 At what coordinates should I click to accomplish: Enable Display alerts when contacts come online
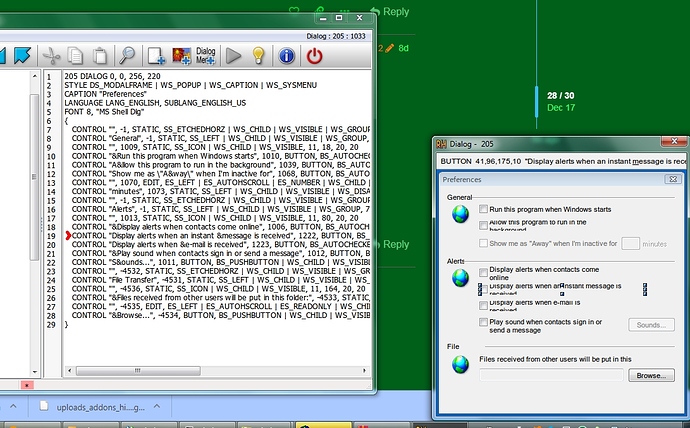[x=483, y=273]
